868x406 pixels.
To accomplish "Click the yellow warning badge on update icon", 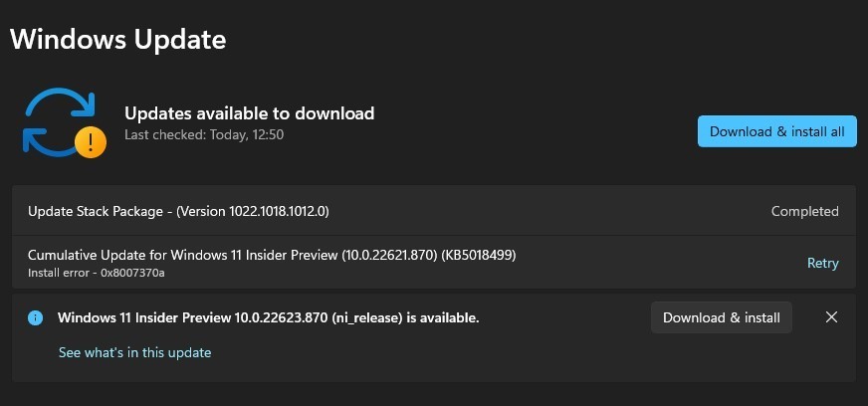I will coord(91,142).
